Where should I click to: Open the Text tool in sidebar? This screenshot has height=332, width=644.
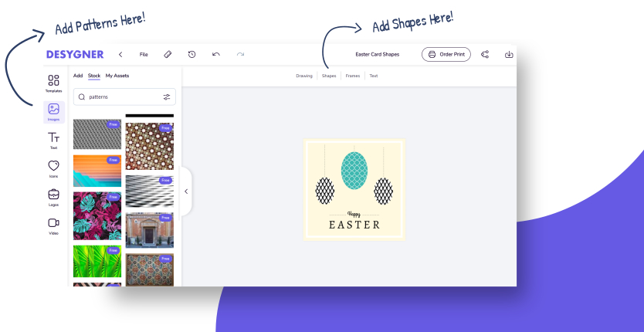[53, 140]
